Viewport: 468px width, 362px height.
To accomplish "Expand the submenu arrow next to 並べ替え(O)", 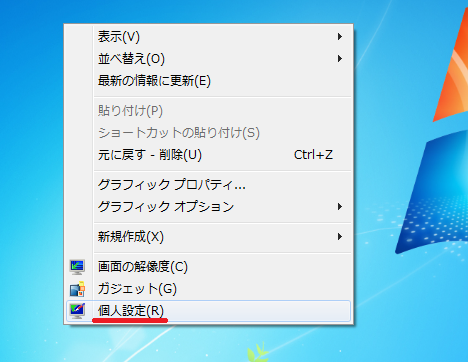I will click(340, 59).
